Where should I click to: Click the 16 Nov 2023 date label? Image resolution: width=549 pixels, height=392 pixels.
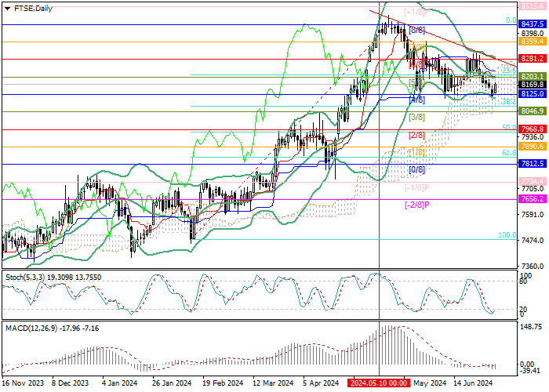(23, 383)
